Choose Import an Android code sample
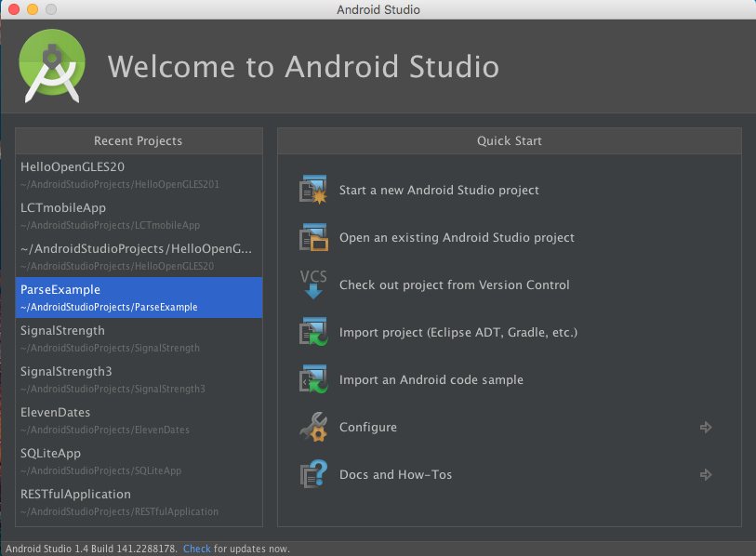 coord(431,380)
